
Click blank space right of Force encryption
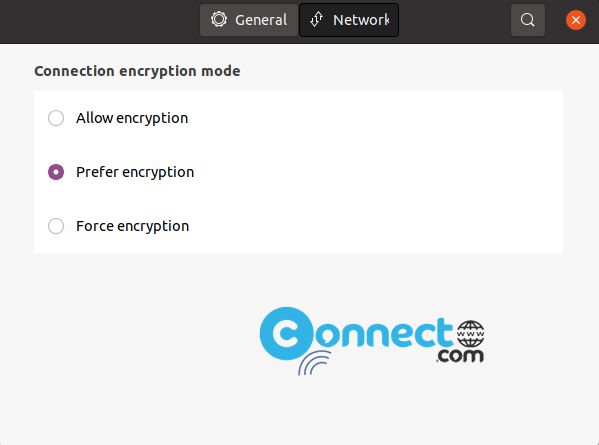point(374,226)
